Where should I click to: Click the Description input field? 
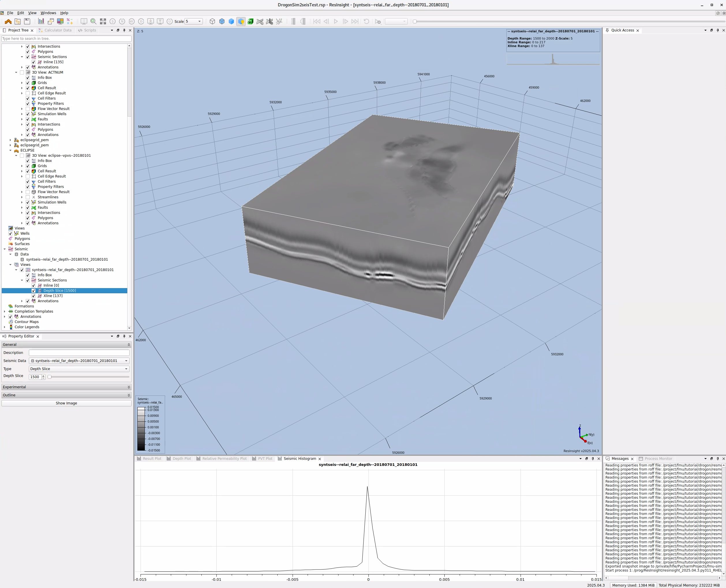(x=79, y=352)
